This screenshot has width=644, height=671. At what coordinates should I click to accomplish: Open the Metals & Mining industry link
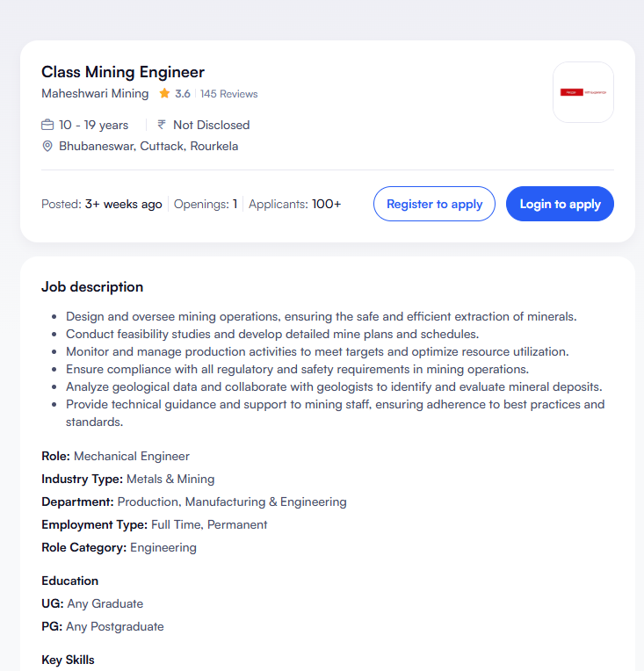(x=170, y=479)
